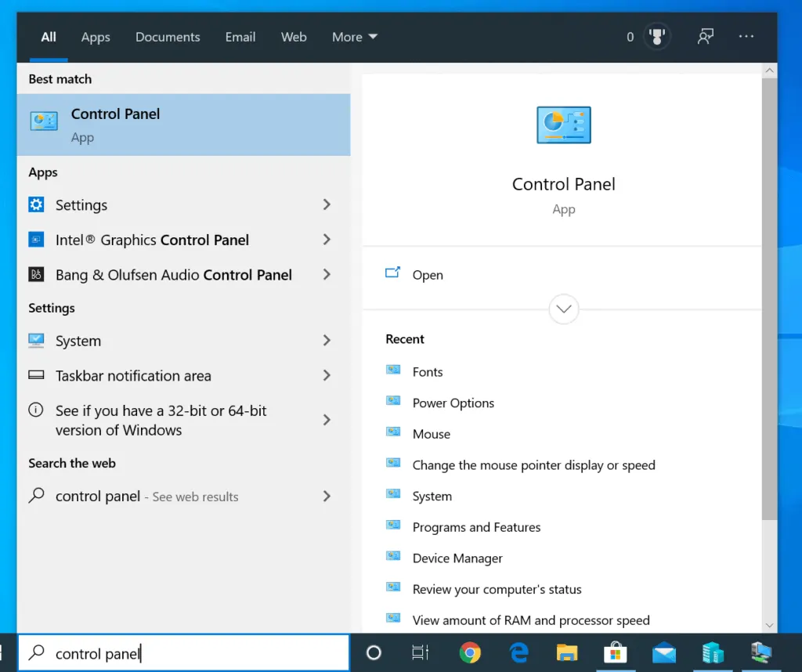Open Intel Graphics Control Panel

click(153, 240)
